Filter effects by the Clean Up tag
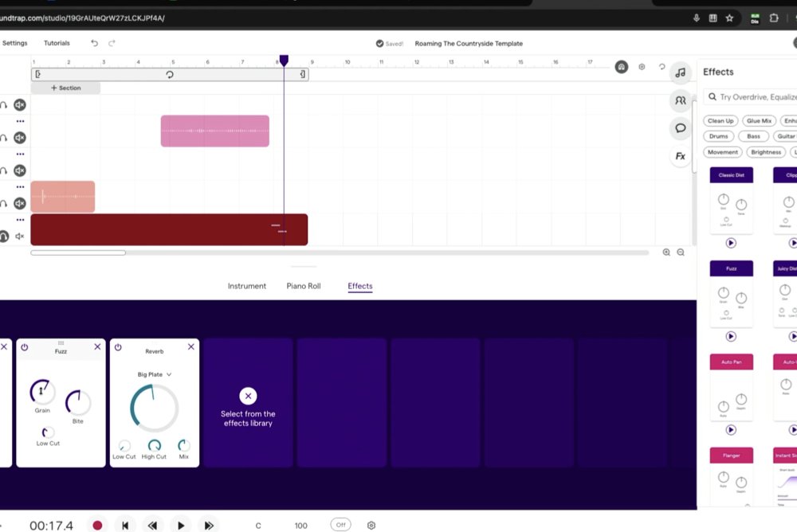This screenshot has width=797, height=532. (720, 121)
